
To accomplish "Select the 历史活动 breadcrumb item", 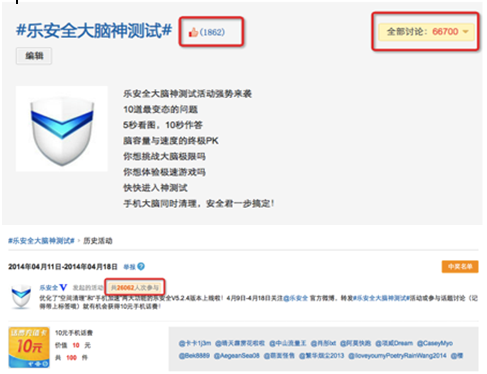I will click(x=98, y=241).
